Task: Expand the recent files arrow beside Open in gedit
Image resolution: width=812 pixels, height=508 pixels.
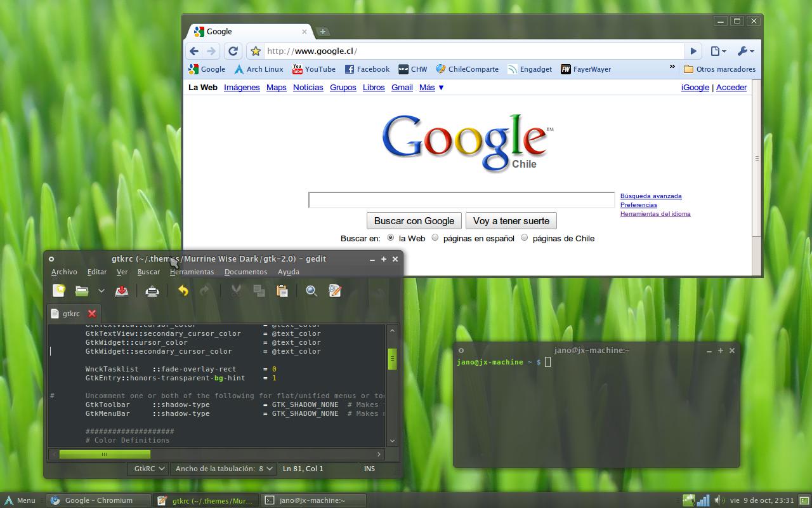Action: click(101, 291)
